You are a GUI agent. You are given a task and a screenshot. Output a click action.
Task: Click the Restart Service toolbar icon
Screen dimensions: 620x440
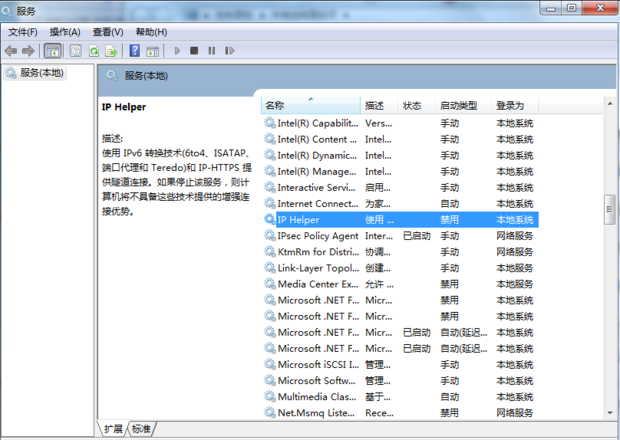click(x=228, y=50)
